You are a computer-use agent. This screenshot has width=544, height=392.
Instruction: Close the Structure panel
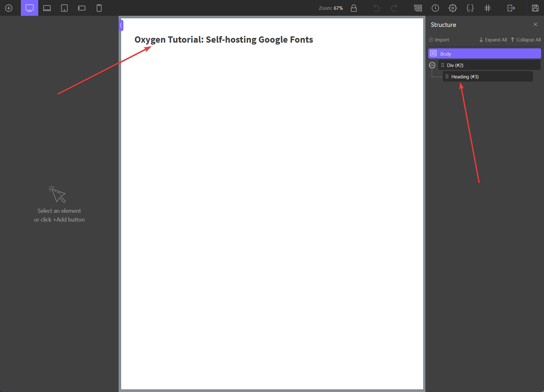(535, 24)
